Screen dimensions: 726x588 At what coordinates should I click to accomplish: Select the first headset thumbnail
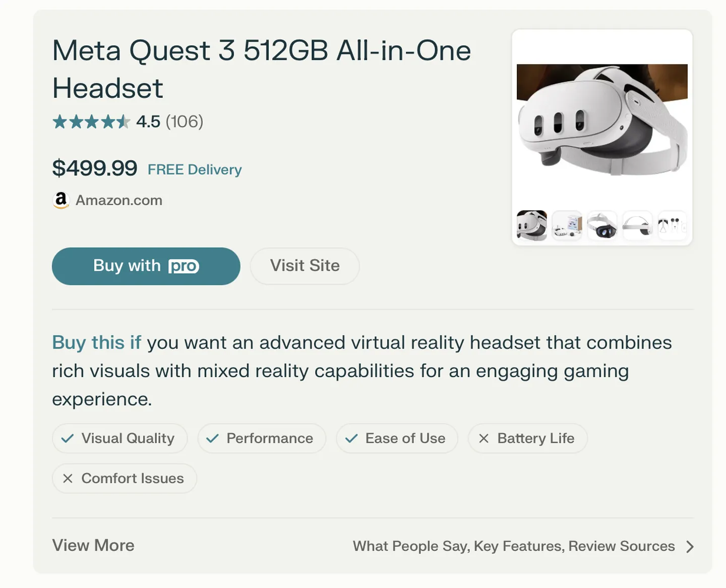531,225
